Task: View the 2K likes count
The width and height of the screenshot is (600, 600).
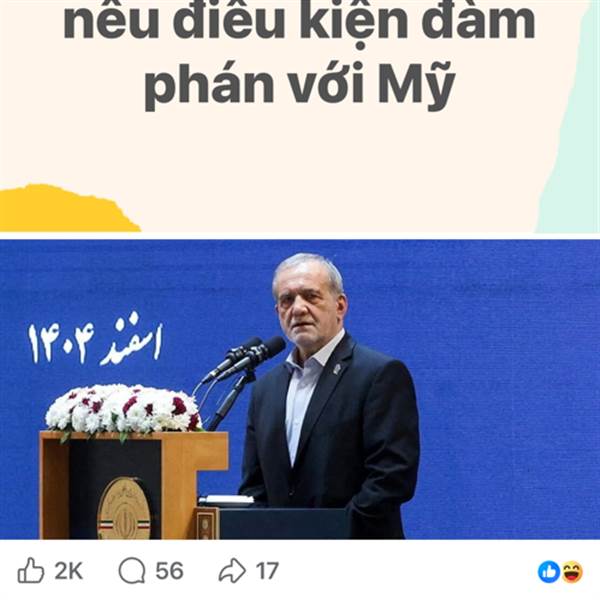Action: pyautogui.click(x=68, y=571)
